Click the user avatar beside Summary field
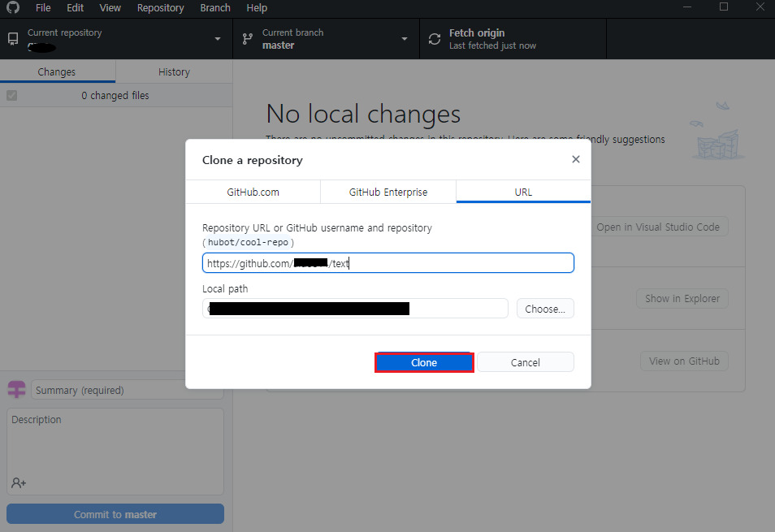The width and height of the screenshot is (775, 532). 17,390
